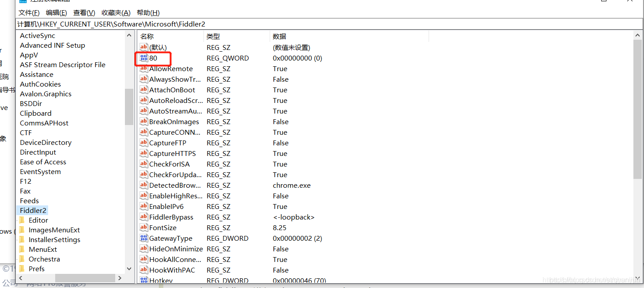Viewport: 644px width, 288px height.
Task: Click the folder icon of Orchestra key
Action: coord(22,259)
